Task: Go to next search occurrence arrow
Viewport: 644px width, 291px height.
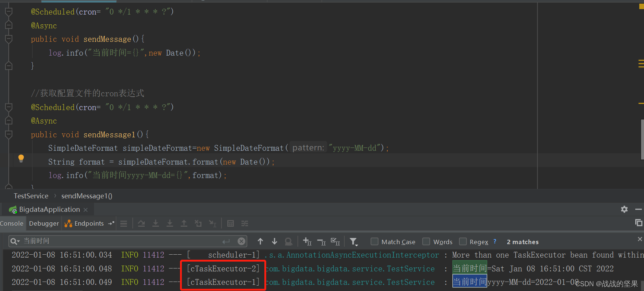Action: (275, 241)
